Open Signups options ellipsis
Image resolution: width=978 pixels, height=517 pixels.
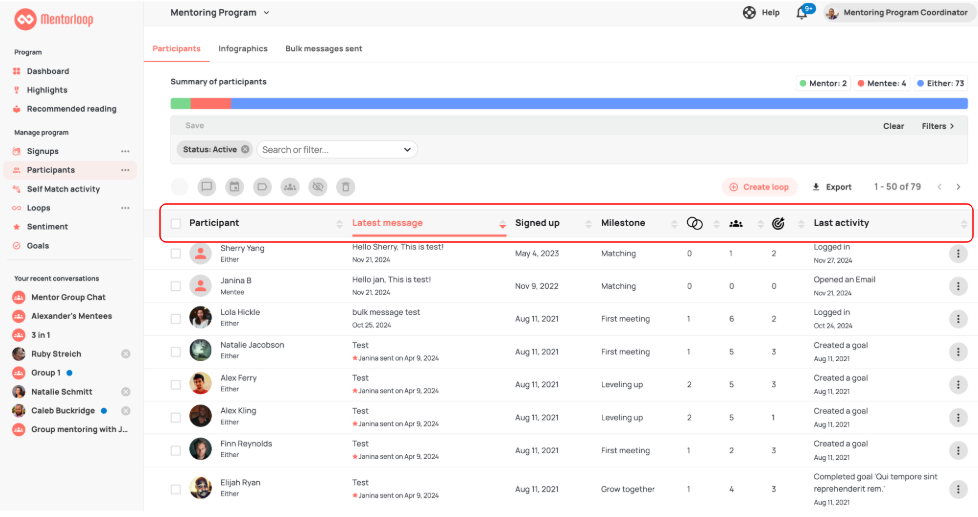point(125,152)
